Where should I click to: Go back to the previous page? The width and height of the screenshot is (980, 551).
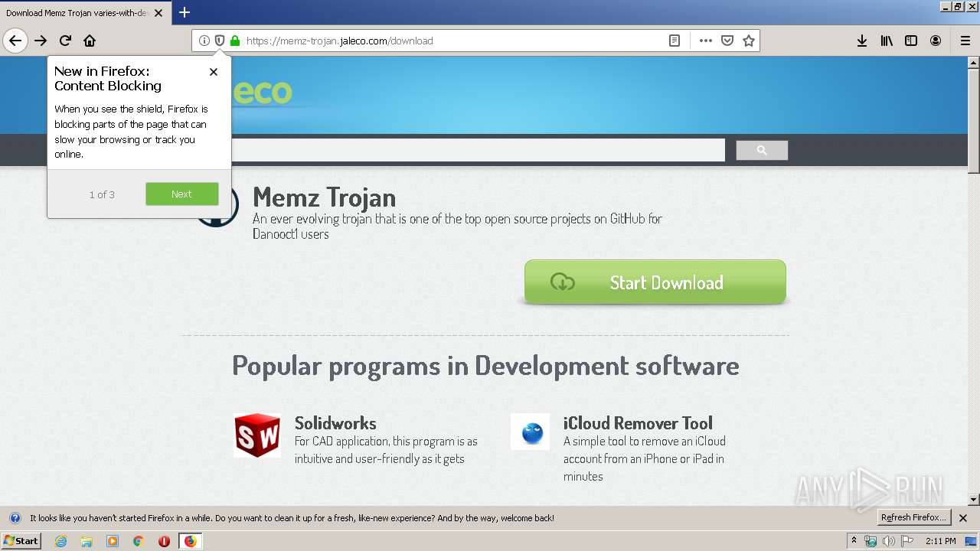pyautogui.click(x=15, y=41)
